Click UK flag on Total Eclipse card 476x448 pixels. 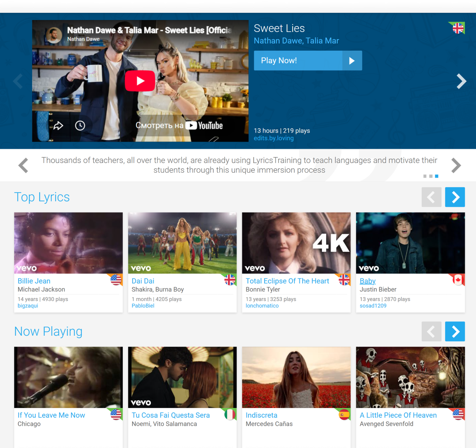click(x=344, y=280)
